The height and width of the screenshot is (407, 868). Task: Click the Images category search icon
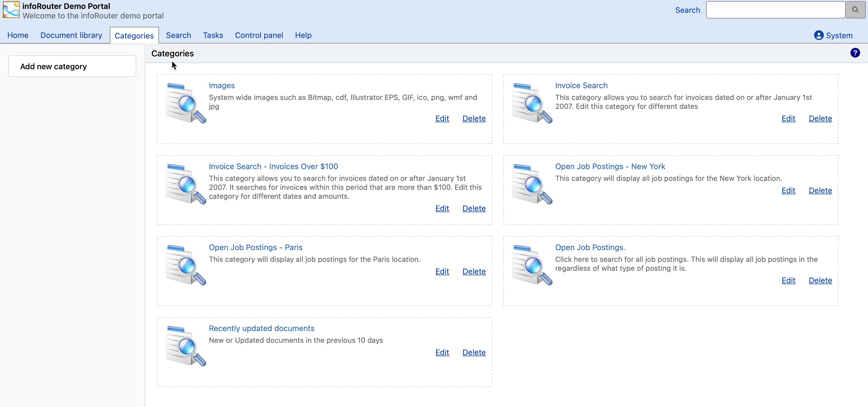[x=186, y=103]
